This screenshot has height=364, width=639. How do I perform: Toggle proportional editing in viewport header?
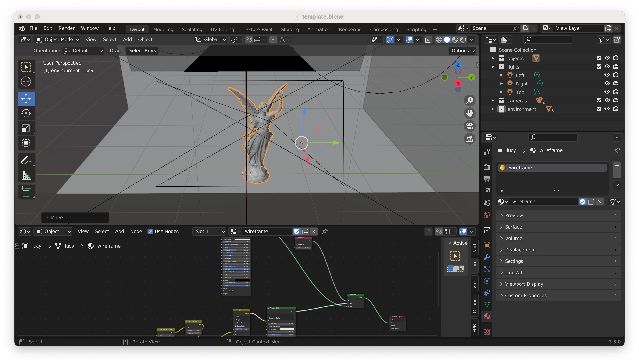pos(273,40)
